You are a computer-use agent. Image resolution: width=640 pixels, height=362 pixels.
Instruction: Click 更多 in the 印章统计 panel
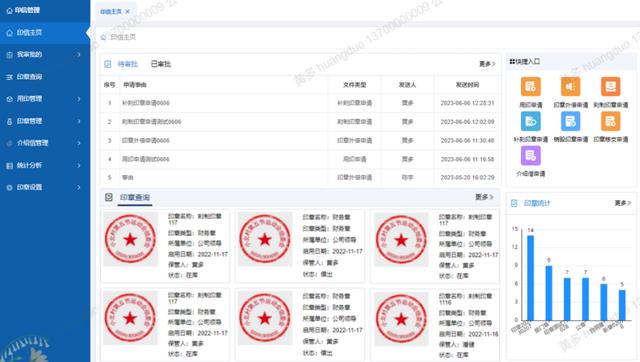tap(622, 203)
